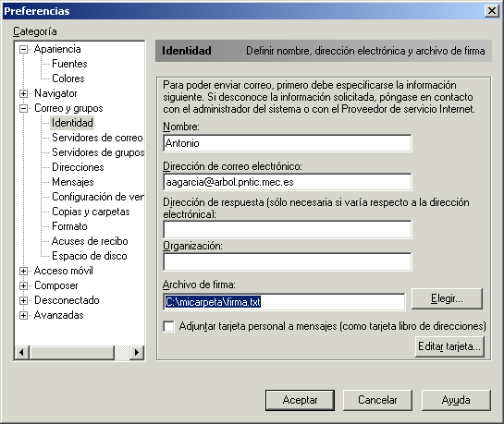Enable Adjuntar tarjeta personal a mensajes checkbox
This screenshot has width=504, height=424.
tap(168, 326)
